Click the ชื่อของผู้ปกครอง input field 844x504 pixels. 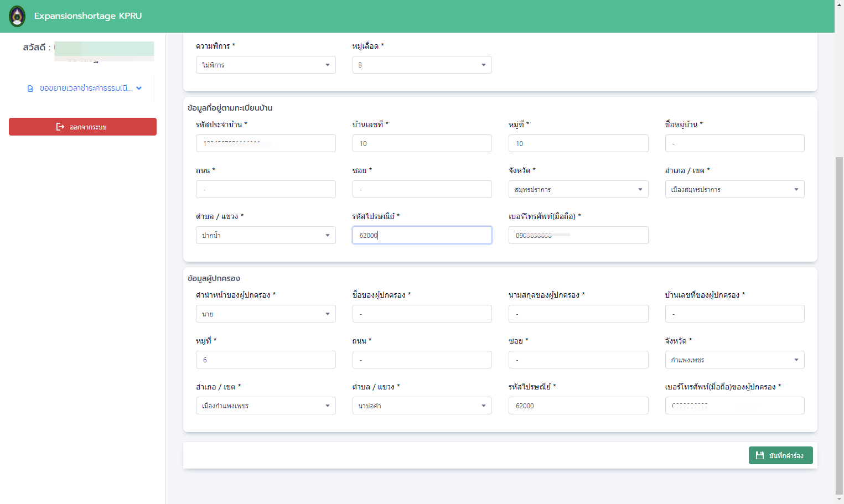pos(422,314)
